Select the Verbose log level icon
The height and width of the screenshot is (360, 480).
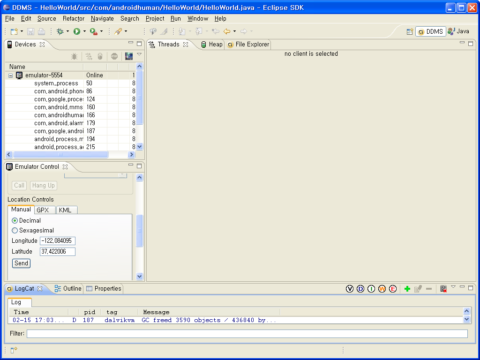[x=349, y=289]
